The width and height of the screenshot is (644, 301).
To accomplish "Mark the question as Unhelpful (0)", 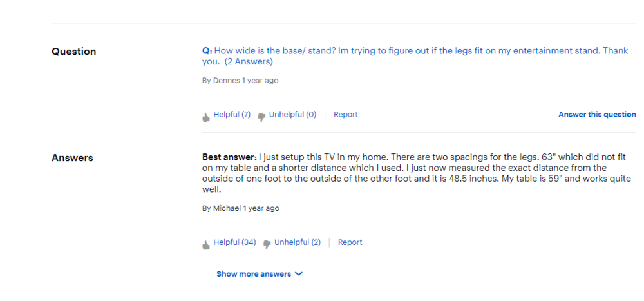I will click(292, 115).
